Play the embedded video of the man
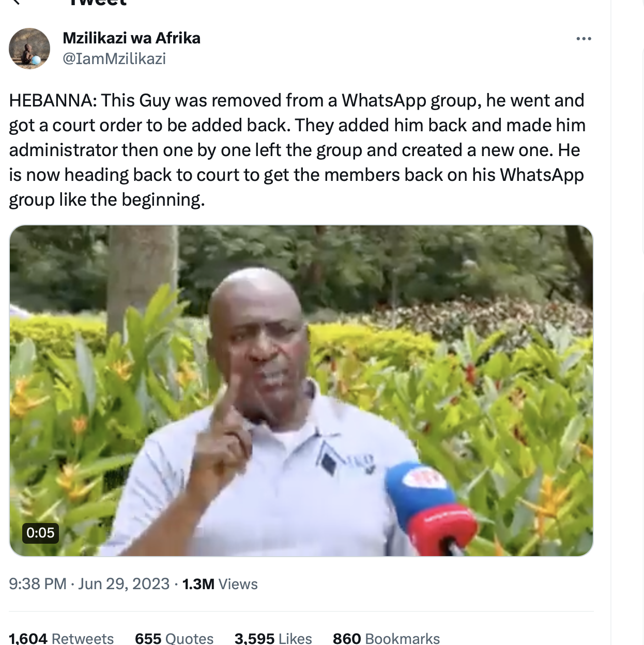 tap(301, 391)
